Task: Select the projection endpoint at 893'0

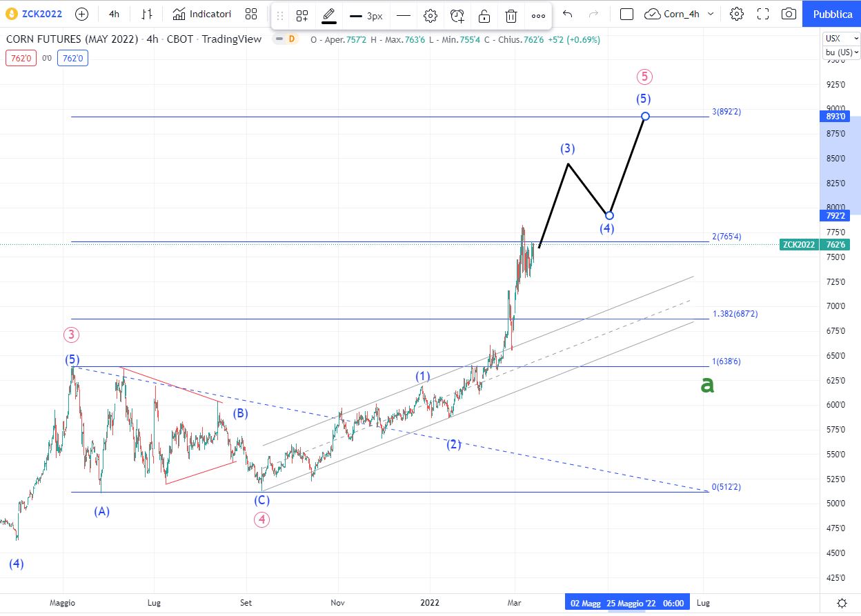Action: (x=645, y=116)
